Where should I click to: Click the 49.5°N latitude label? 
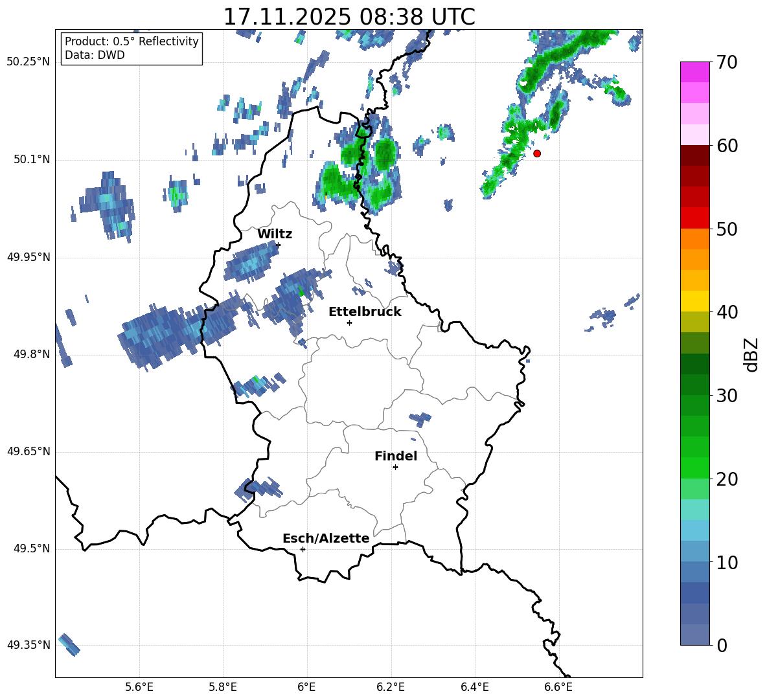(x=32, y=548)
